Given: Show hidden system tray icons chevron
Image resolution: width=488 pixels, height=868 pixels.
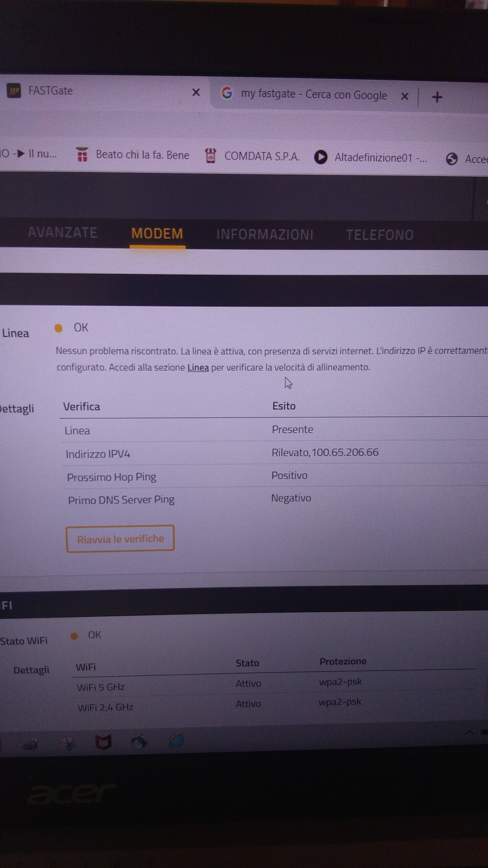Looking at the screenshot, I should click(x=469, y=732).
